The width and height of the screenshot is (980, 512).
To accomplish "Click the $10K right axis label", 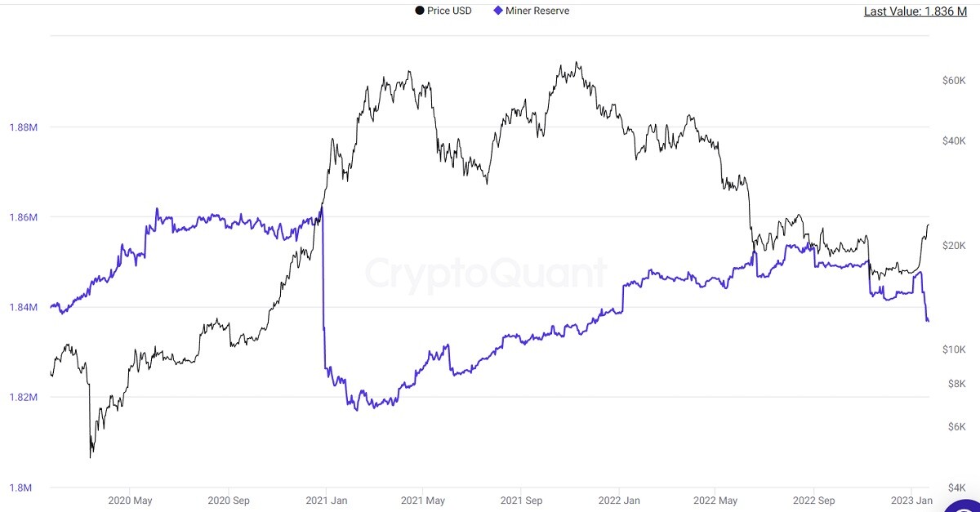I will click(x=955, y=349).
